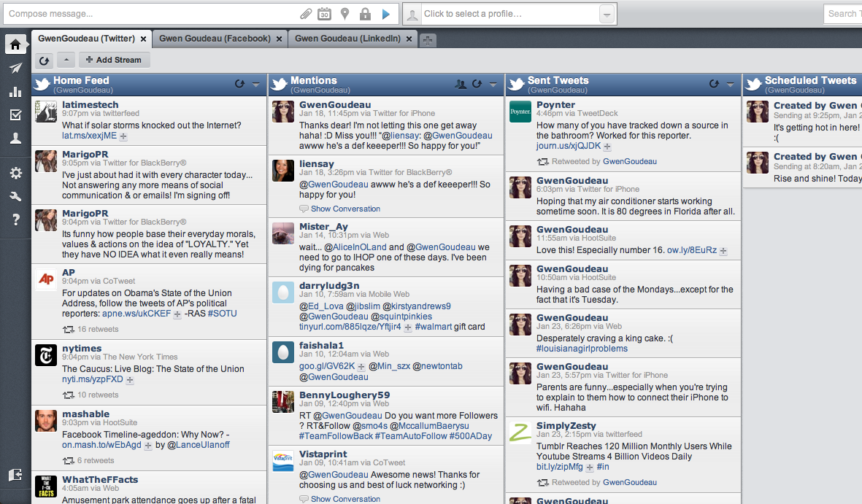Open the Home Feed stream options dropdown

255,84
